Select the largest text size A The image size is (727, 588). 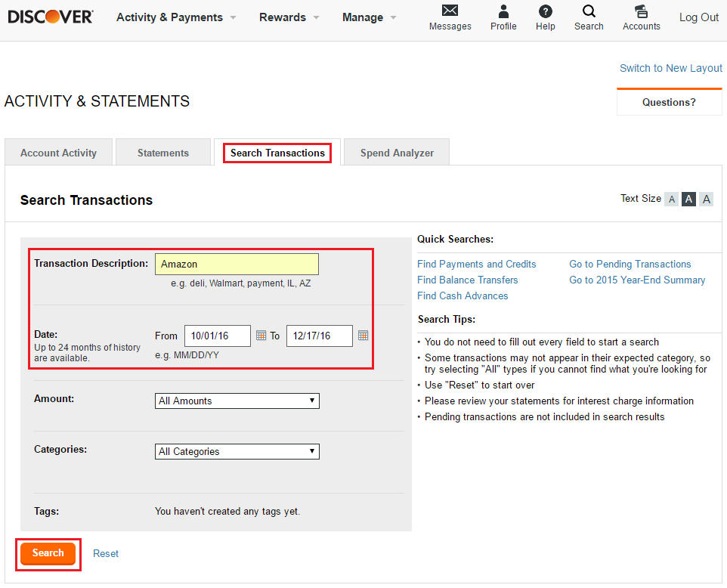coord(706,200)
